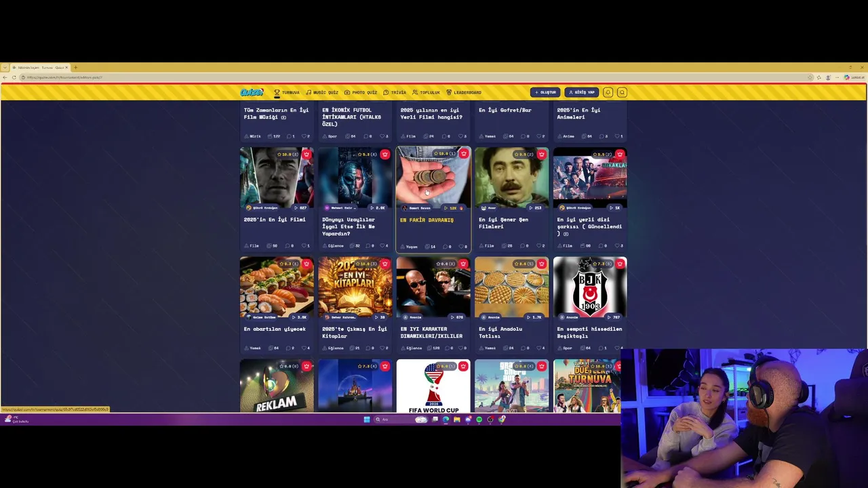Click crown icon on Karakter Dinamikleri card
This screenshot has width=868, height=488.
click(463, 264)
